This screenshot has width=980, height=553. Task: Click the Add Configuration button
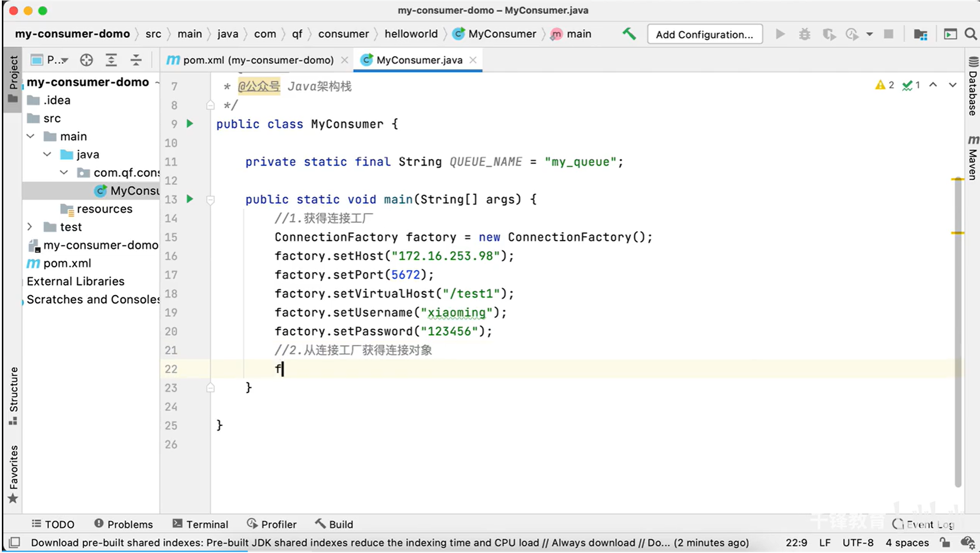click(704, 34)
